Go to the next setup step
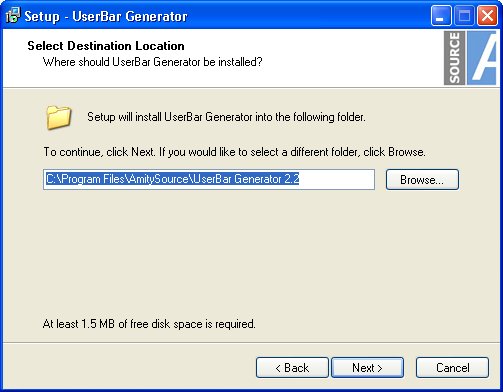 [x=367, y=368]
